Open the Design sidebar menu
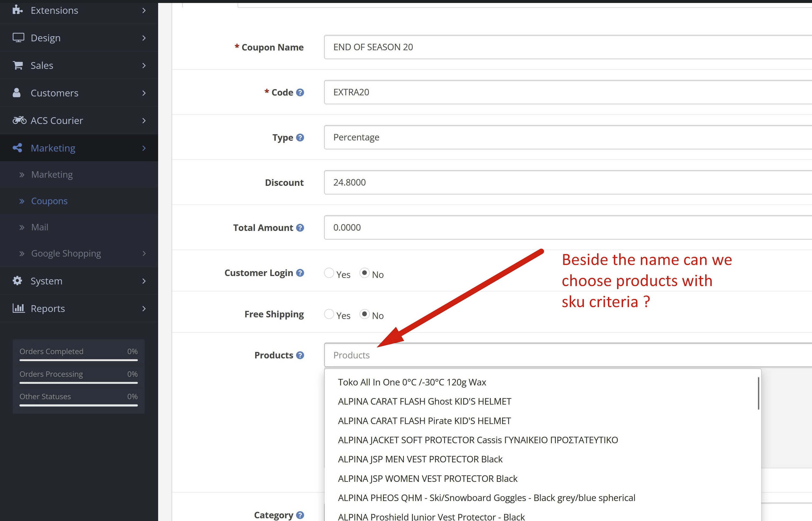This screenshot has height=521, width=812. click(79, 38)
